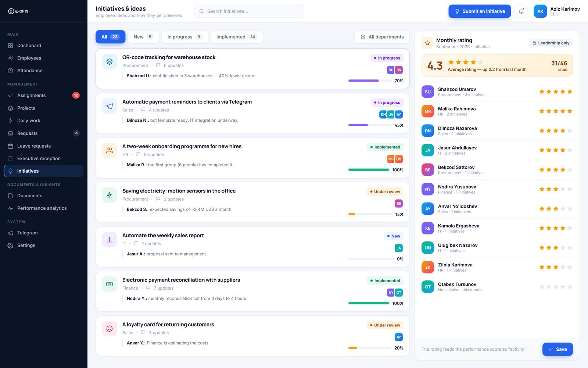The height and width of the screenshot is (368, 588).
Task: Click Otabek Tursunov's OT avatar in rating list
Action: 428,287
